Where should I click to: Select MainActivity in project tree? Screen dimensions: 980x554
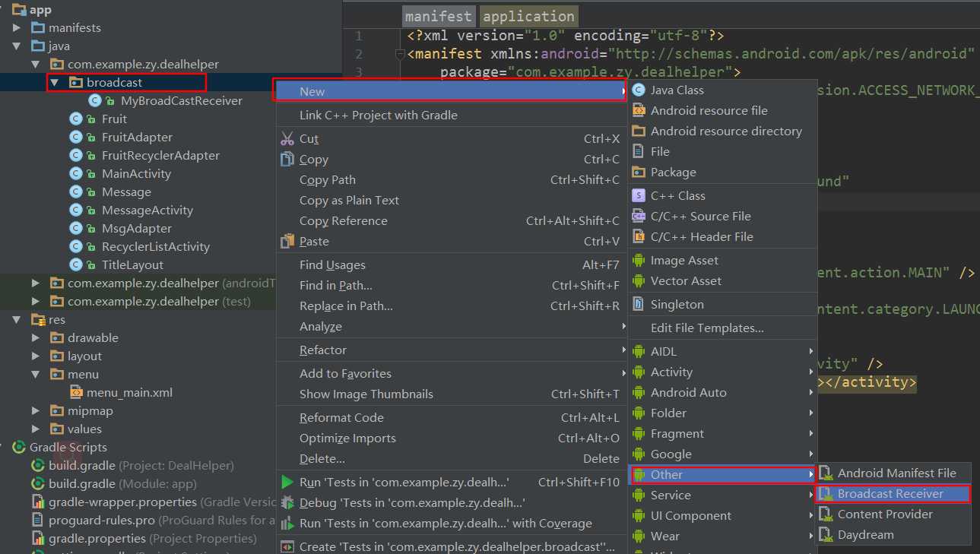tap(137, 173)
